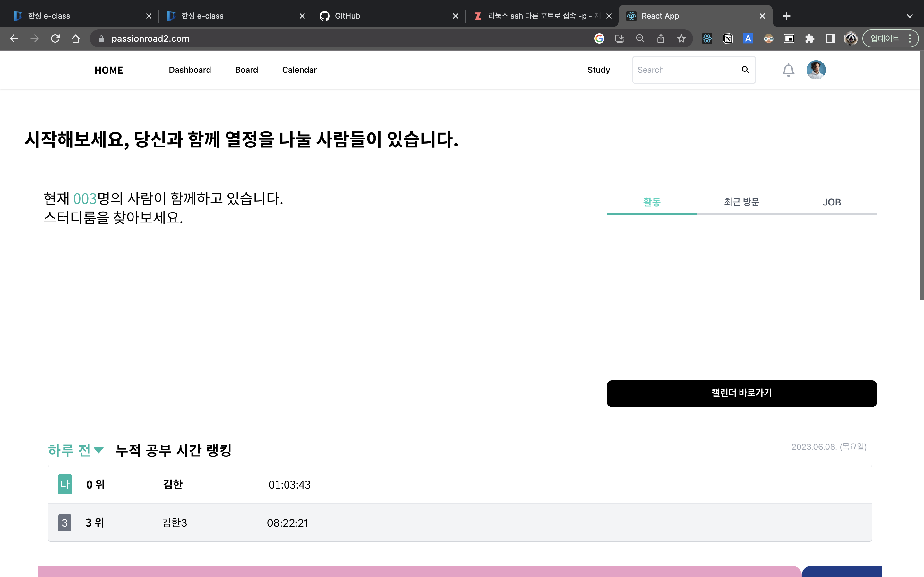The width and height of the screenshot is (924, 577).
Task: Click the search magnifier in the Search box
Action: click(745, 70)
